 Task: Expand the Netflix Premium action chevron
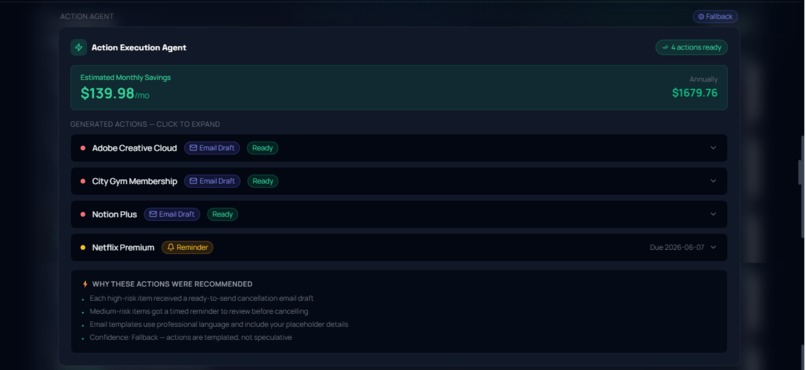(713, 247)
